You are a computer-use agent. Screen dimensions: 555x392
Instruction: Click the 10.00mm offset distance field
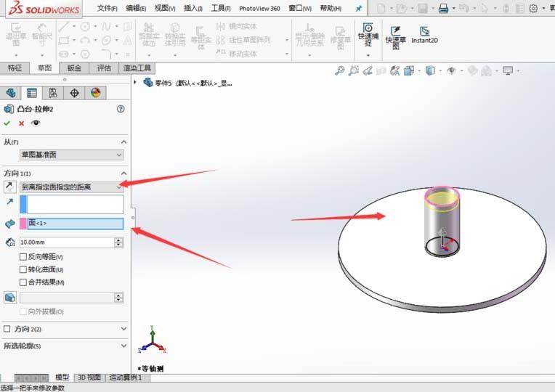[x=67, y=242]
